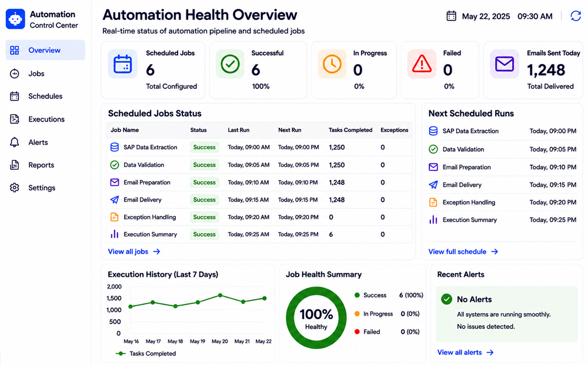The image size is (588, 366).
Task: Click the green check icon beside No Alerts
Action: click(x=446, y=299)
